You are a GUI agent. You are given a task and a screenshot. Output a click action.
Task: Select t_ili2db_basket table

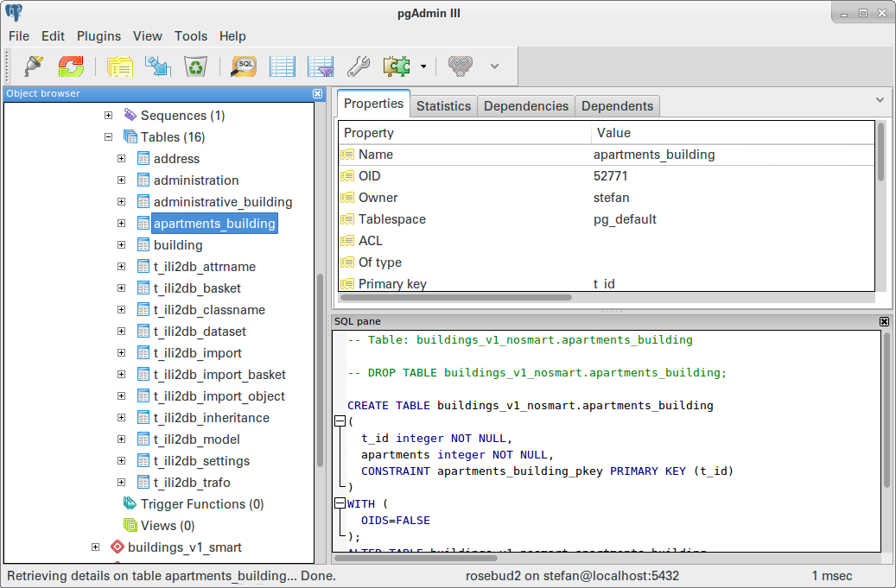click(197, 288)
